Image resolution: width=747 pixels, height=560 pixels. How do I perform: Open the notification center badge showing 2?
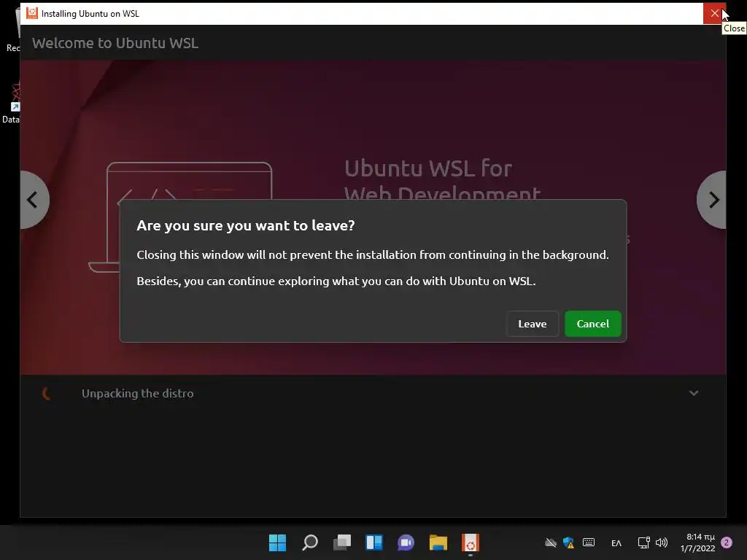(727, 542)
